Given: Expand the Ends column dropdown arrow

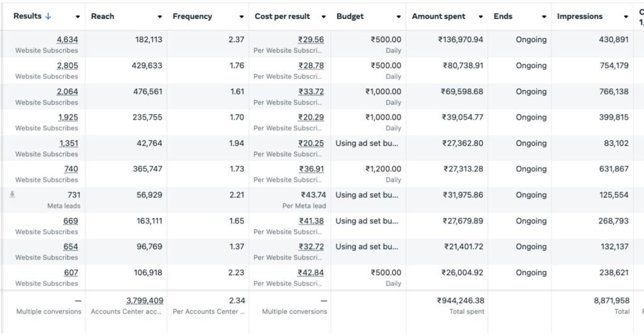Looking at the screenshot, I should point(544,17).
